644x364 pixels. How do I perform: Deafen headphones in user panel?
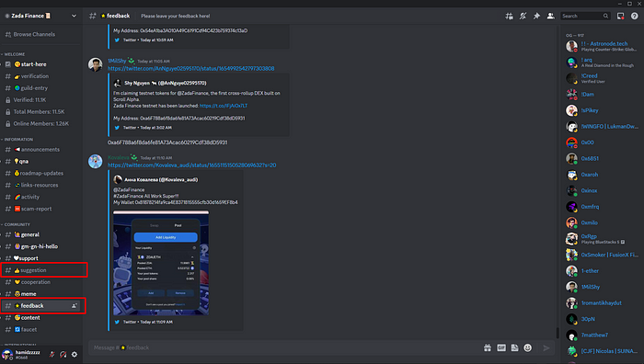63,354
